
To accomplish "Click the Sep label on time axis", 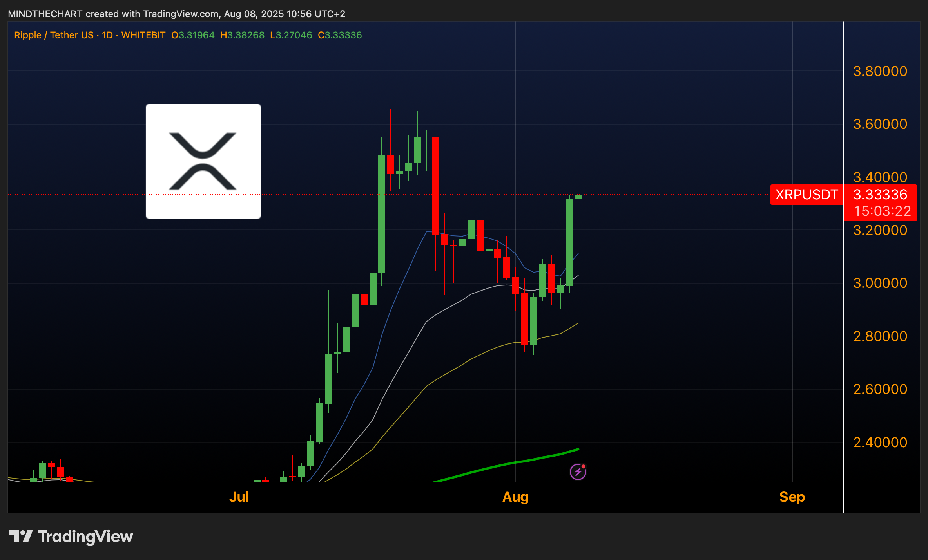I will point(792,497).
